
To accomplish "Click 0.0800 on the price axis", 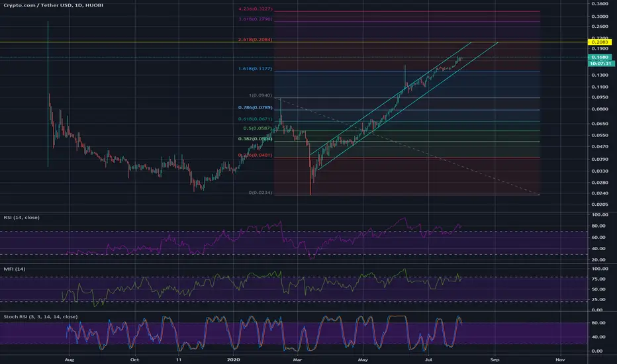I will point(600,109).
